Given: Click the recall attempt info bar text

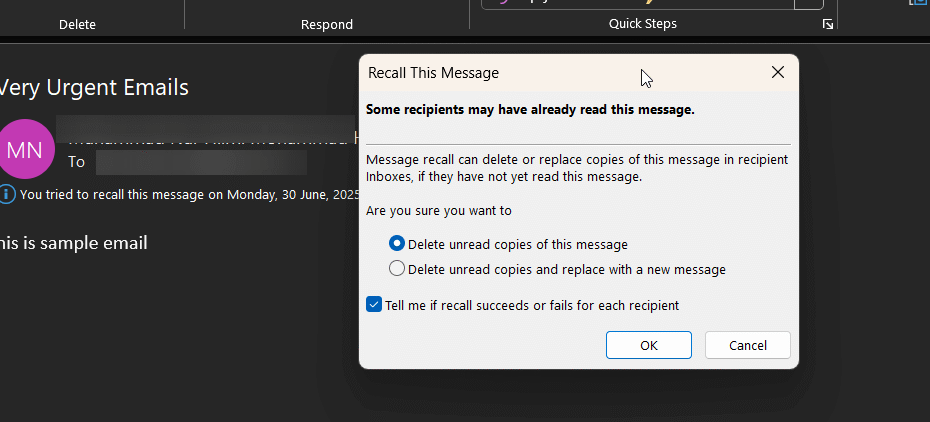Looking at the screenshot, I should click(190, 194).
